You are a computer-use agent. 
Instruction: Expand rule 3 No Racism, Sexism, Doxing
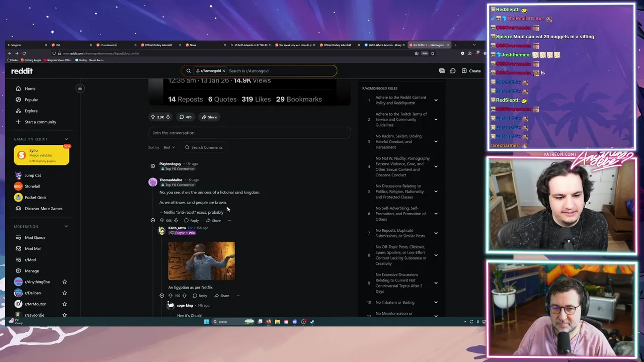click(x=436, y=141)
